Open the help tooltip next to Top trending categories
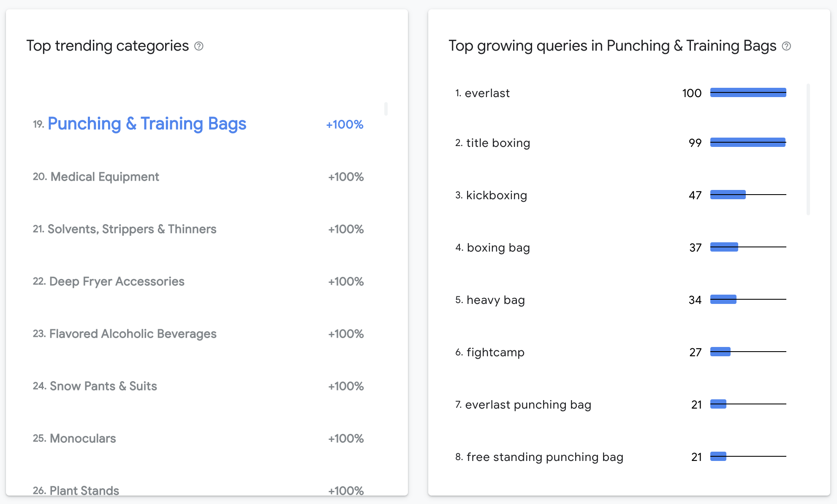 click(x=199, y=46)
